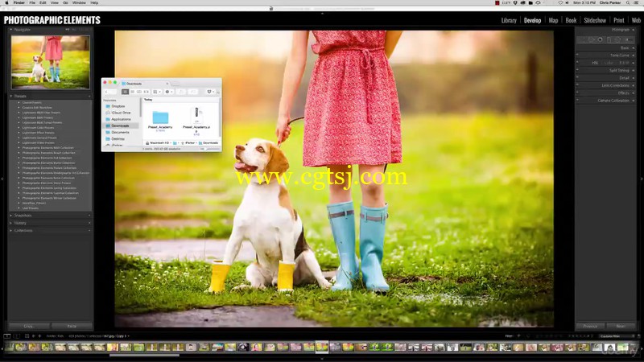Click the second window display icon in filmstrip bar
The width and height of the screenshot is (644, 362).
(x=16, y=336)
